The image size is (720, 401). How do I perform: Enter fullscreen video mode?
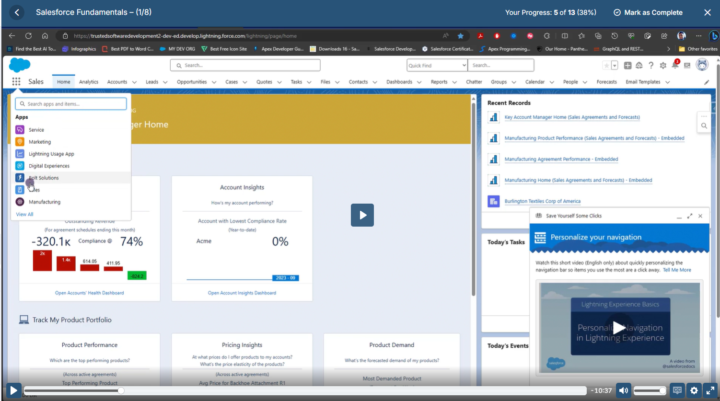(710, 390)
